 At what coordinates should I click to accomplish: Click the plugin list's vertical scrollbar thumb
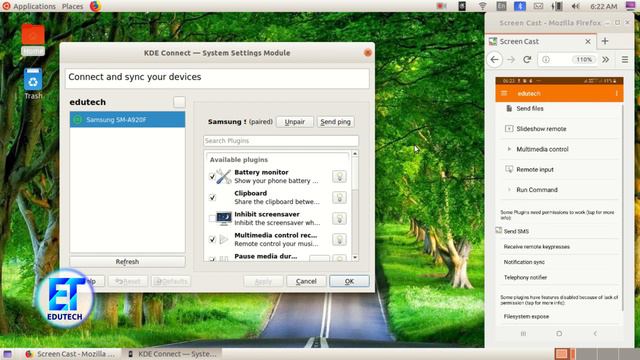coord(355,173)
